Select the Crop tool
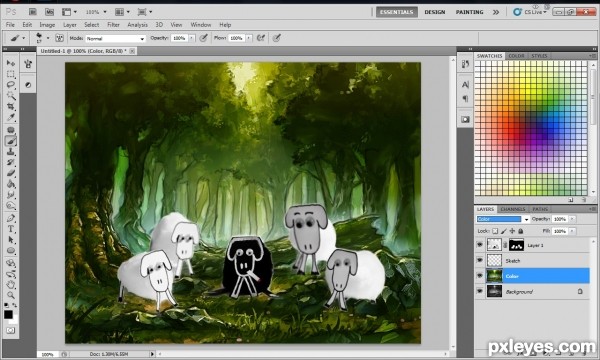 point(11,107)
